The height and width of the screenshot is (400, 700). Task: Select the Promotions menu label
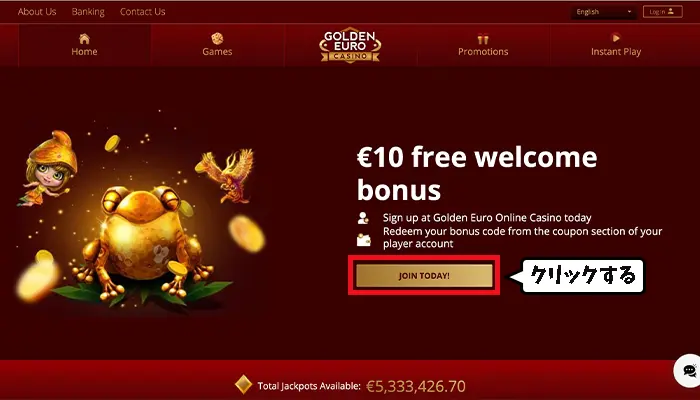point(483,51)
